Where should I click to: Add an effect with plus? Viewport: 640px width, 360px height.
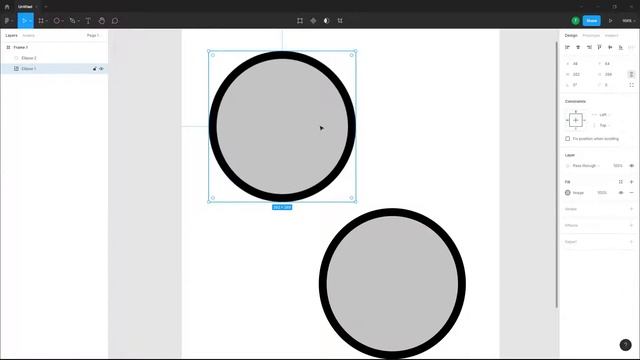click(x=631, y=225)
